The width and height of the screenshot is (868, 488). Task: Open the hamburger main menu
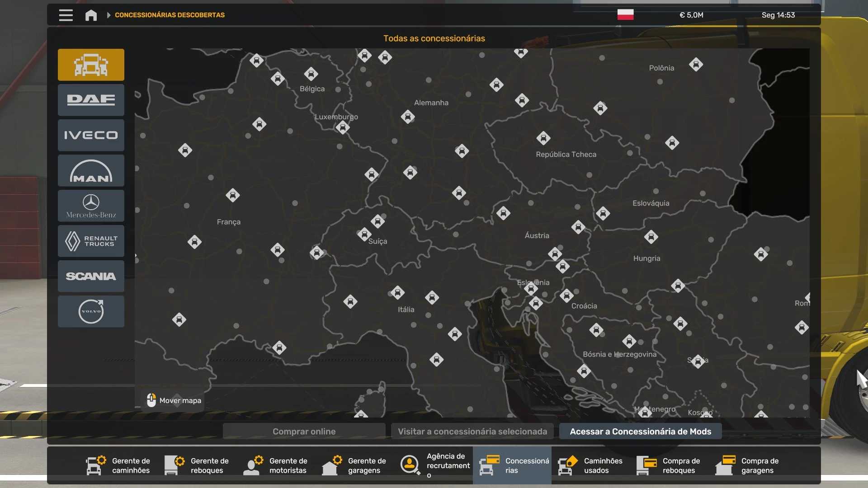(66, 15)
